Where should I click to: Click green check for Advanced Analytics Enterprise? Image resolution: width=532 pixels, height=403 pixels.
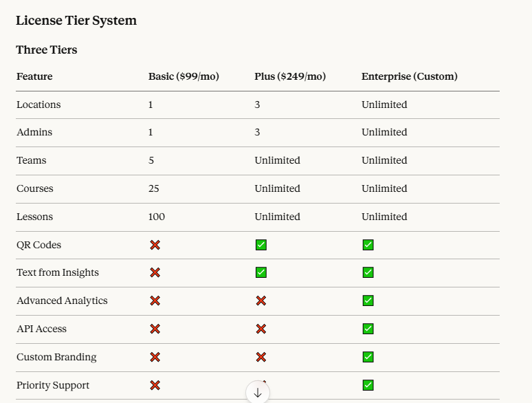[368, 301]
